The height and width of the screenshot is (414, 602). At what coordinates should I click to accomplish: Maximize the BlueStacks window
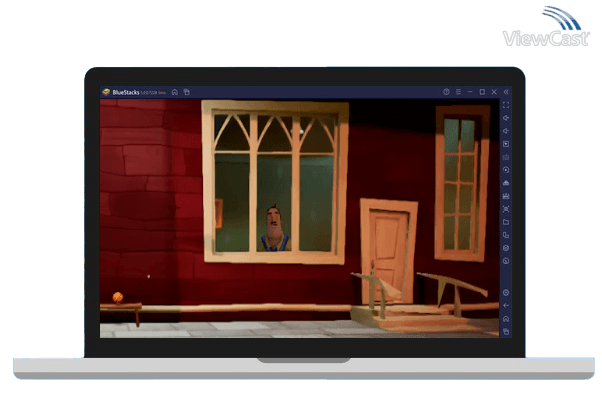[x=482, y=92]
